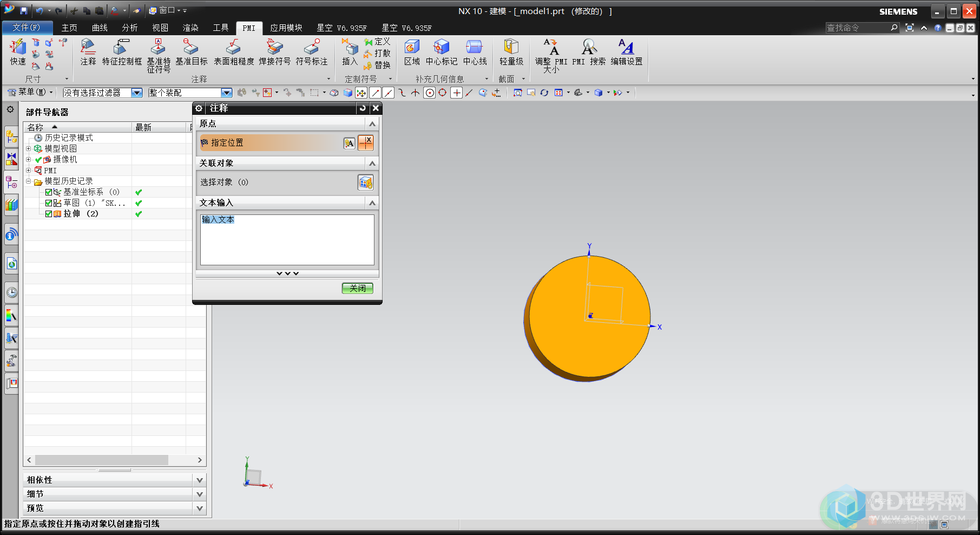The image size is (980, 535).
Task: Save file from quick access toolbar
Action: [24, 11]
